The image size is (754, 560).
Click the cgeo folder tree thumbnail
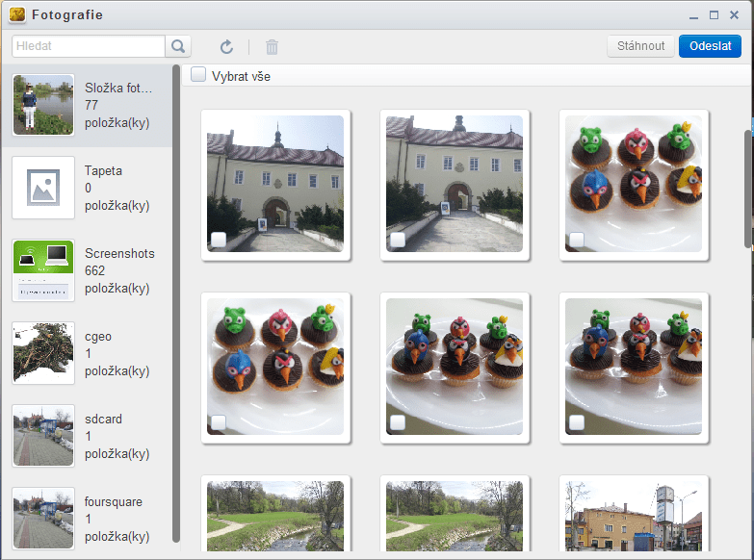coord(43,353)
